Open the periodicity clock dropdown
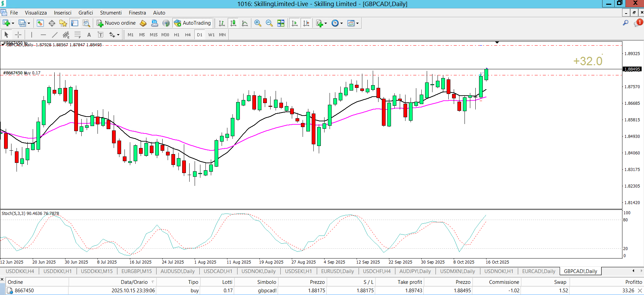 [341, 23]
